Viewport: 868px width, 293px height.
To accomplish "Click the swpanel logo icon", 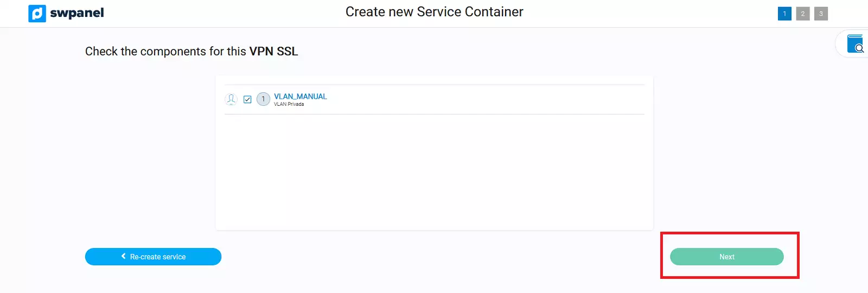I will [x=37, y=14].
